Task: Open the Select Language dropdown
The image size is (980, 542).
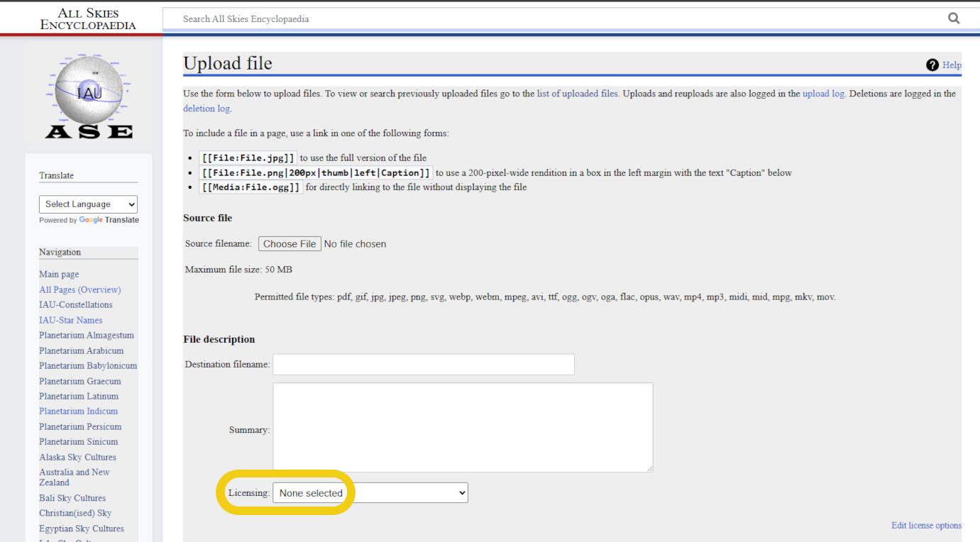Action: [88, 204]
